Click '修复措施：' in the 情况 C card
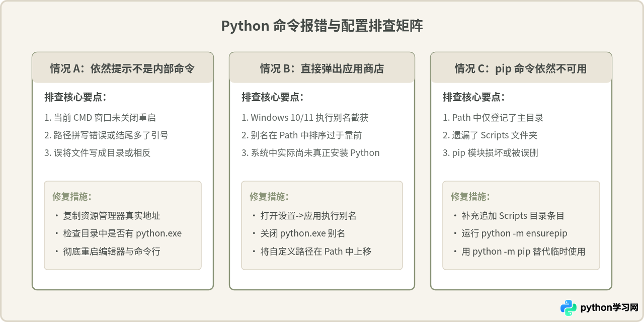 click(x=470, y=196)
